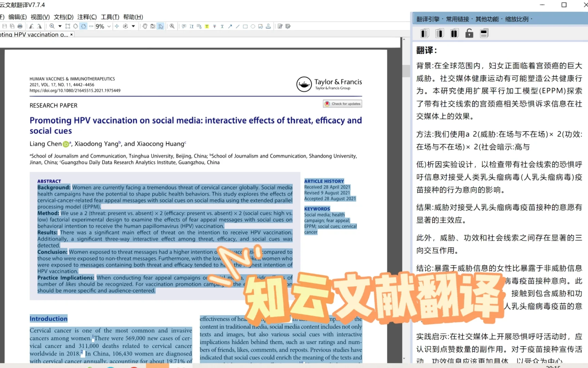Viewport: 588px width, 368px height.
Task: Open the 帮助(H) menu
Action: coord(133,17)
